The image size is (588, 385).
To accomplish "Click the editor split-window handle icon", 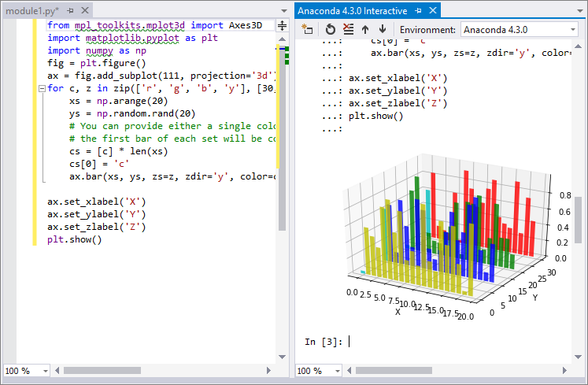I will 282,26.
